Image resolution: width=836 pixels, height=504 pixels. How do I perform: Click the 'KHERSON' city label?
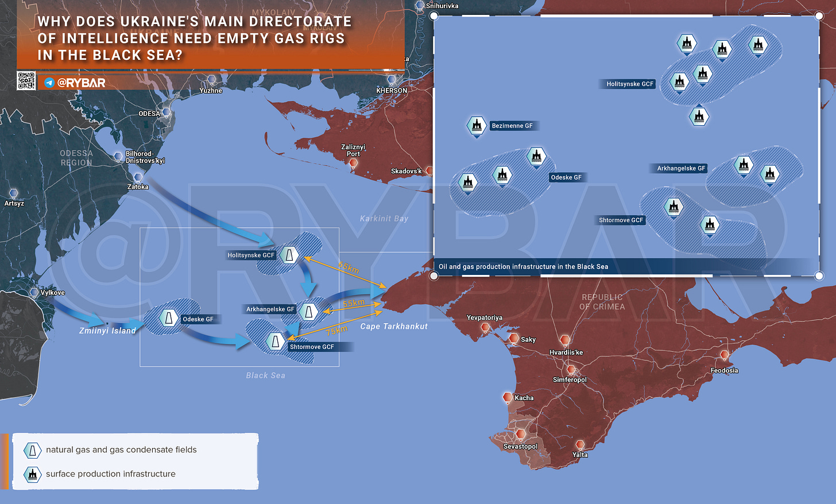pos(392,91)
